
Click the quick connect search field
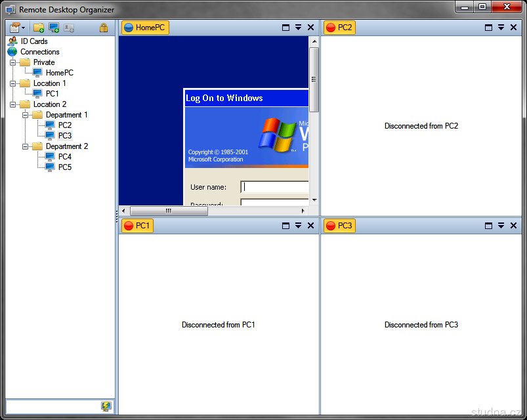click(x=53, y=407)
